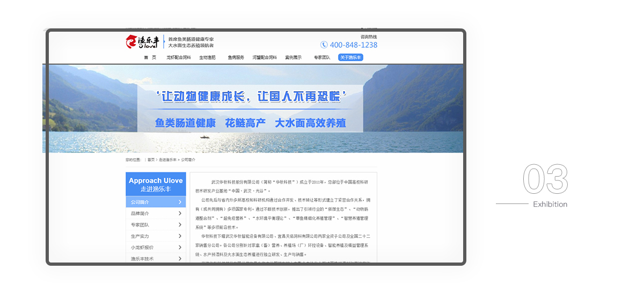Open the 河蟹配合饲料 navigation item
Screen dimensions: 644x306
tap(265, 57)
